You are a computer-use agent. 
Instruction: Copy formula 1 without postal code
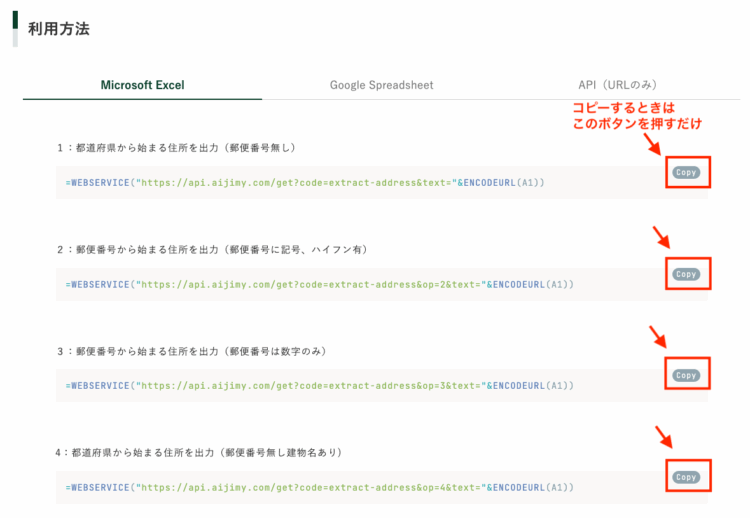pos(686,172)
